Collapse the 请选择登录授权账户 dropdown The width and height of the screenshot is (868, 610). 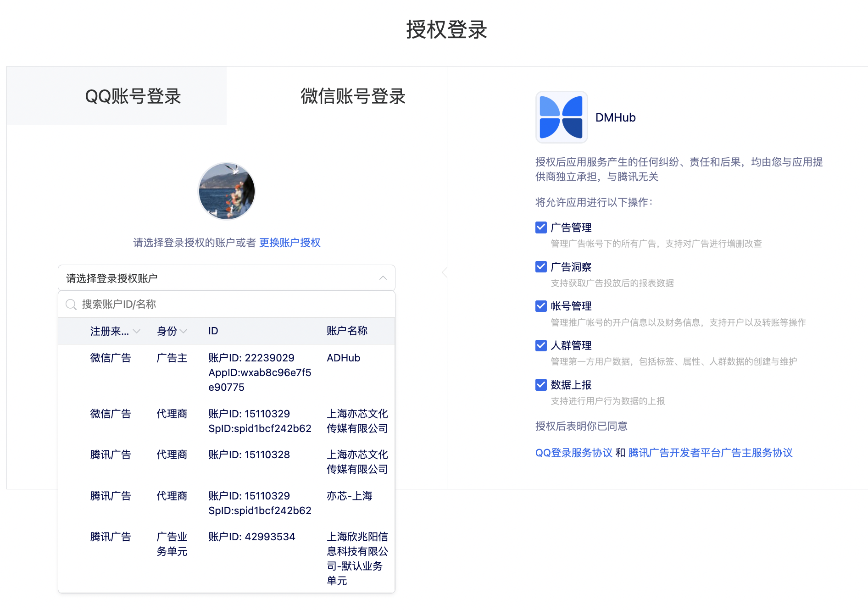pos(227,278)
